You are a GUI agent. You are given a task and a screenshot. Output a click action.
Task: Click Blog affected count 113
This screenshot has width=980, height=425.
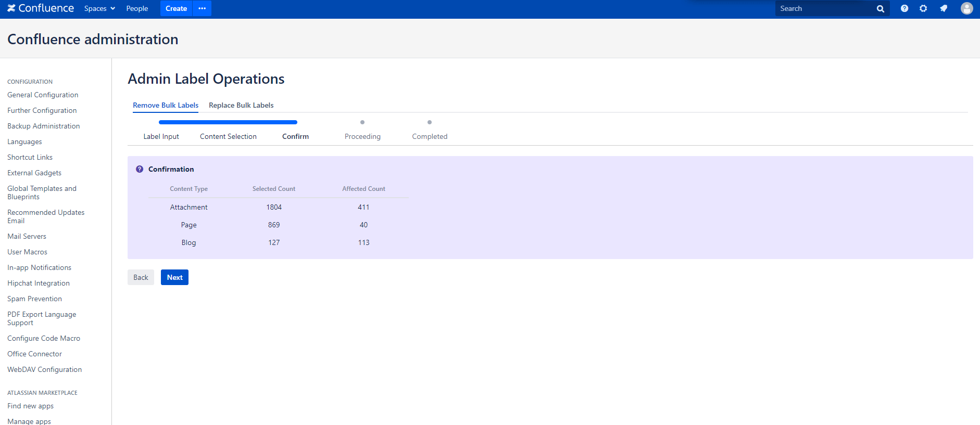click(363, 242)
